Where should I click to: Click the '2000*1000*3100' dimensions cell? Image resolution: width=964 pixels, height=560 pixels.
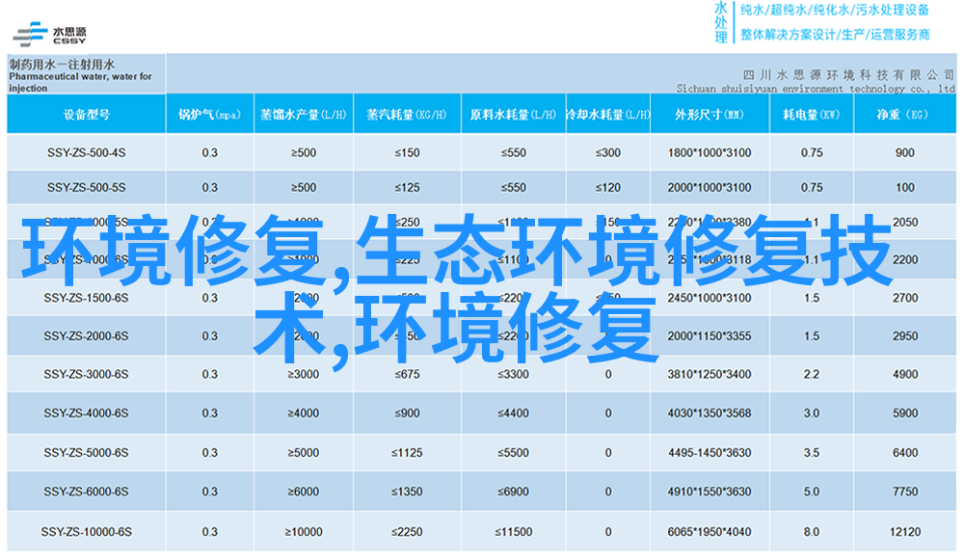(x=710, y=188)
